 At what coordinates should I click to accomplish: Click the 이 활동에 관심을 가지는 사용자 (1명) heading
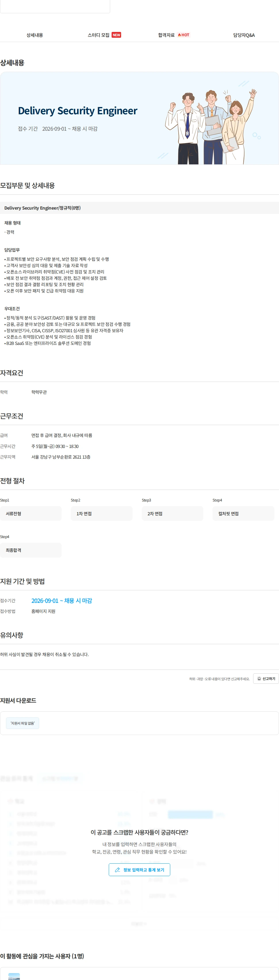(42, 956)
